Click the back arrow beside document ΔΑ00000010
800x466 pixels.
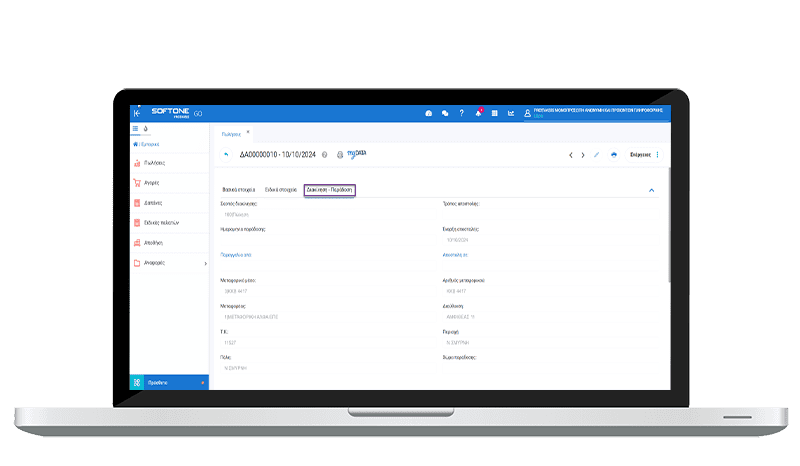[226, 155]
